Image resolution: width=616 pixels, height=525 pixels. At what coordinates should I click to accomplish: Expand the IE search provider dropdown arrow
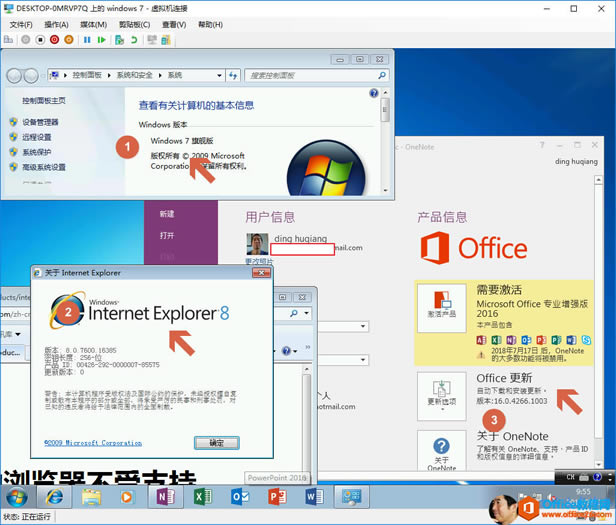[306, 314]
